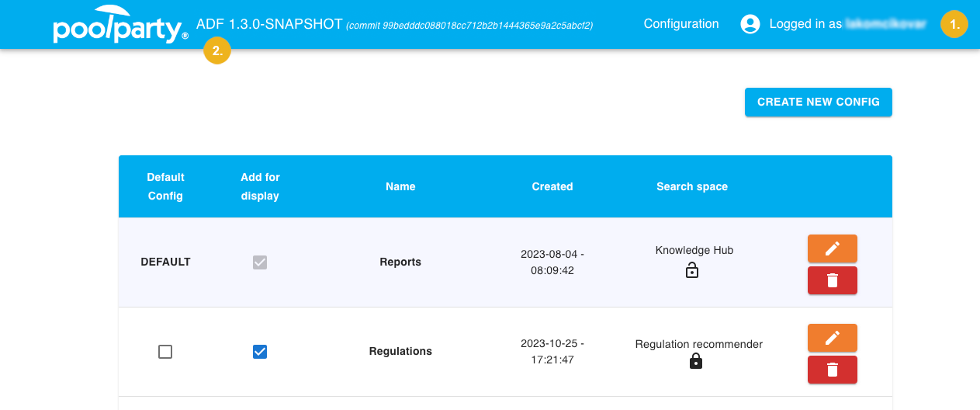Viewport: 980px width, 410px height.
Task: Click the yellow annotation marker 1
Action: (954, 24)
